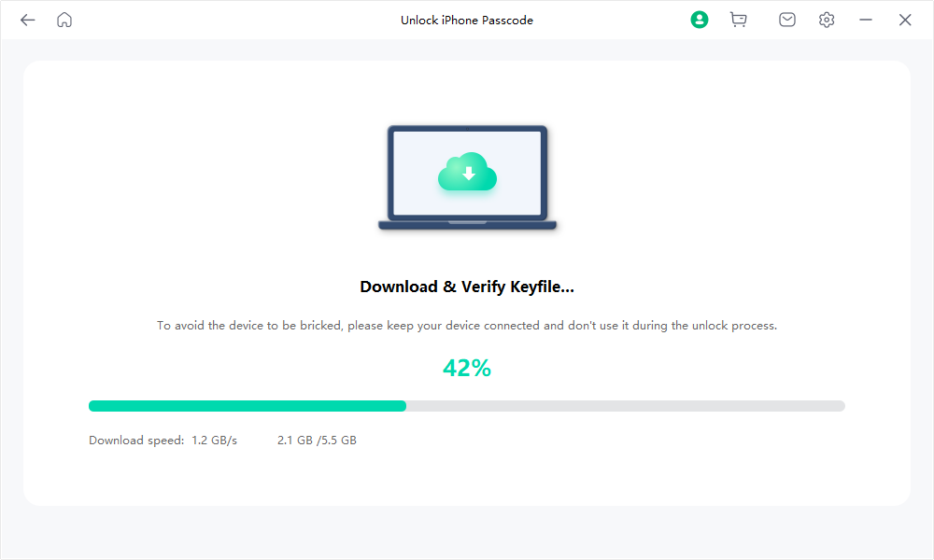934x560 pixels.
Task: Close the application window
Action: pyautogui.click(x=905, y=19)
